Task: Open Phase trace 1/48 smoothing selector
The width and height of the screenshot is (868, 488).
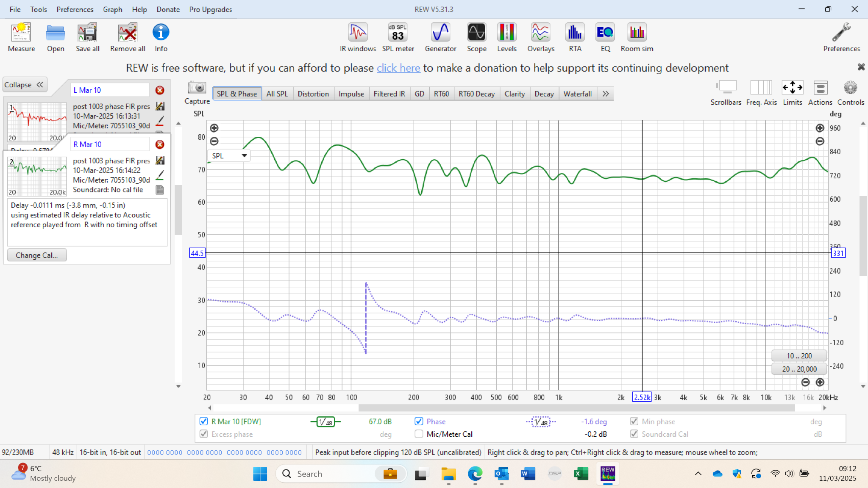Action: point(541,421)
